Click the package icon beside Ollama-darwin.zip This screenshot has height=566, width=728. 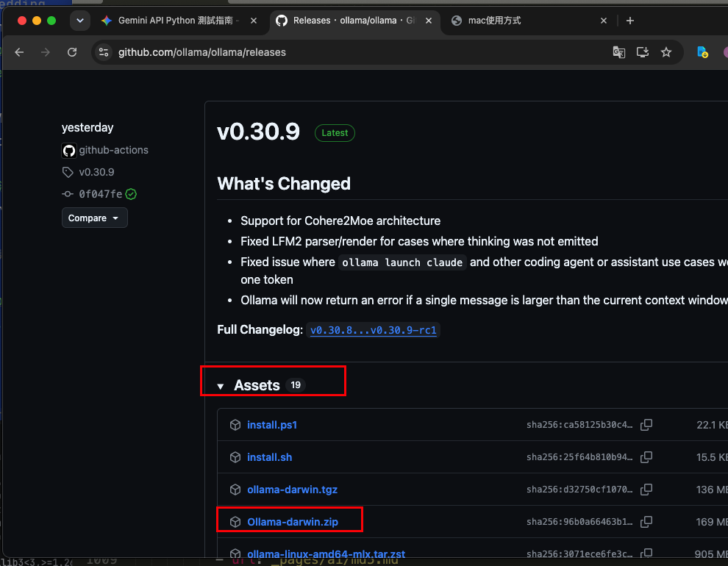click(235, 522)
